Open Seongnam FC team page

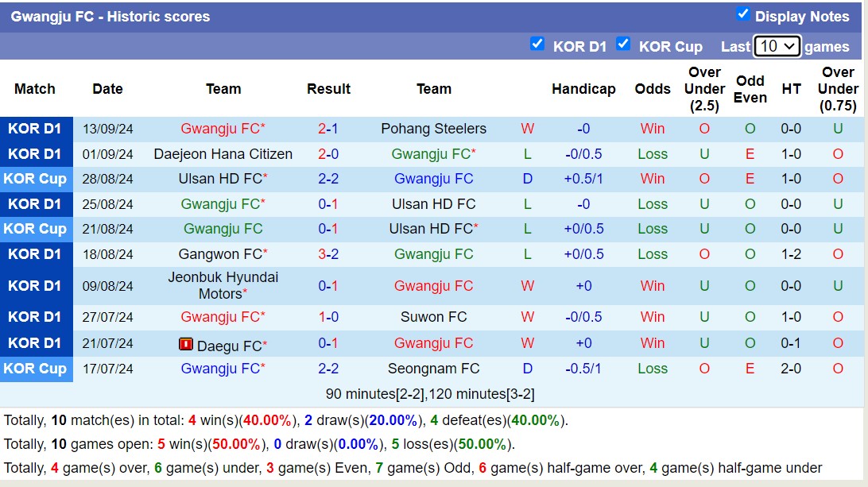[x=434, y=369]
